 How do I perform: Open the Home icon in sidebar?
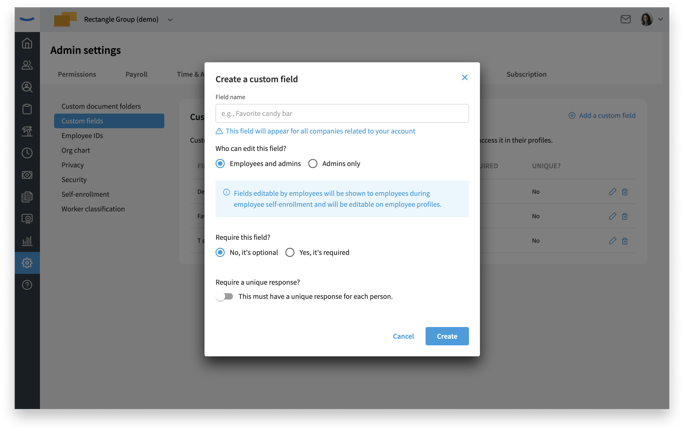pos(27,43)
